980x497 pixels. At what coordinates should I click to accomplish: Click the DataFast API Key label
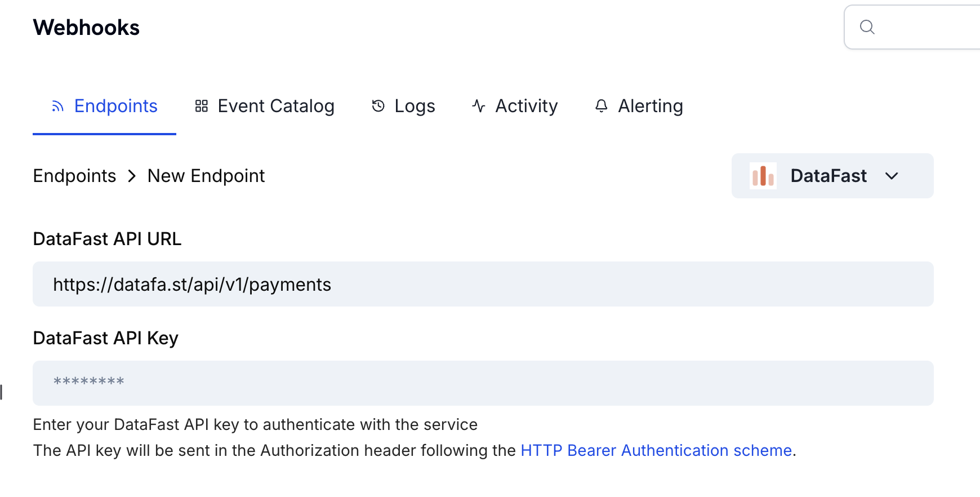pyautogui.click(x=105, y=338)
